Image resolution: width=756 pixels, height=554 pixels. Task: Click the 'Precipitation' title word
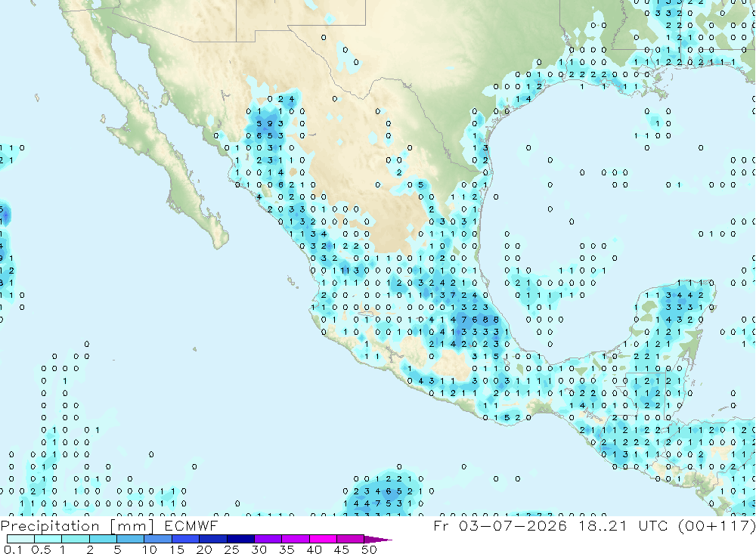50,526
